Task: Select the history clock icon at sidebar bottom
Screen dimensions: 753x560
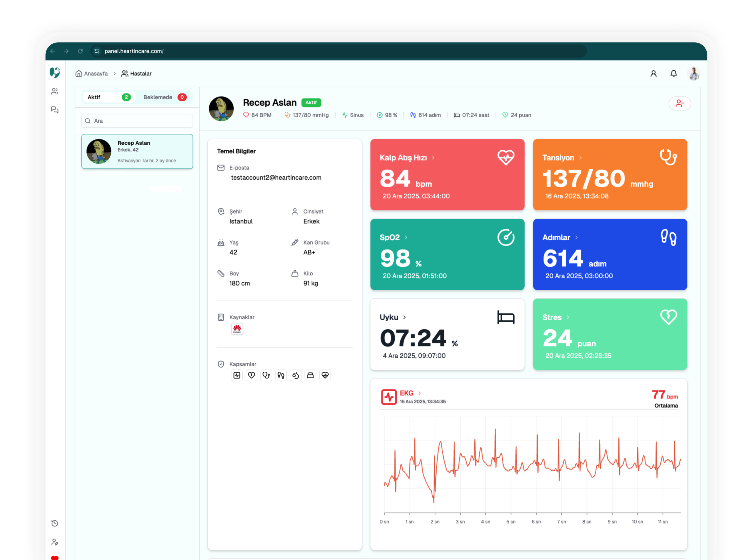Action: click(55, 523)
